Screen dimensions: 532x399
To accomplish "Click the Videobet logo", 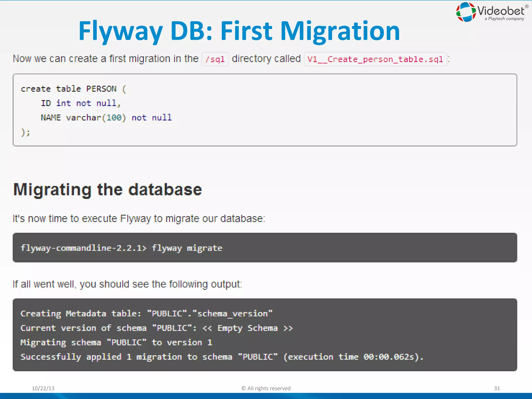I will (x=492, y=12).
